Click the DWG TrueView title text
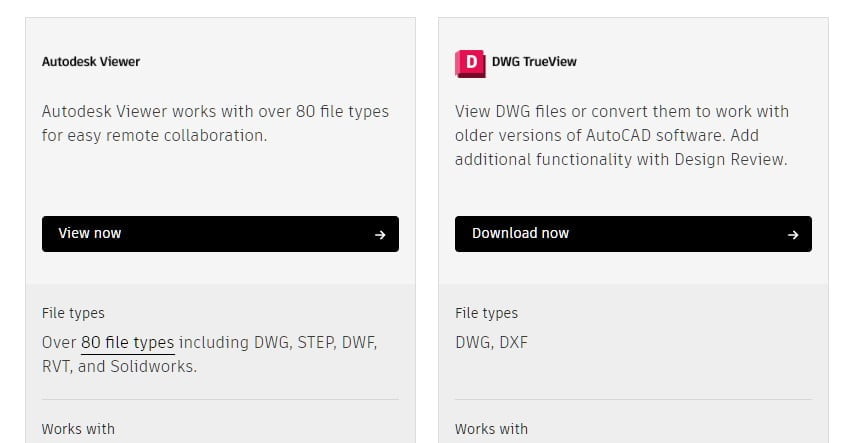This screenshot has width=843, height=443. pos(534,61)
